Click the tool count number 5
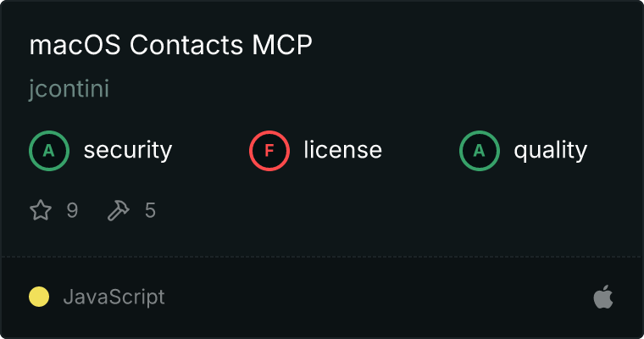Viewport: 644px width, 339px height. [150, 210]
